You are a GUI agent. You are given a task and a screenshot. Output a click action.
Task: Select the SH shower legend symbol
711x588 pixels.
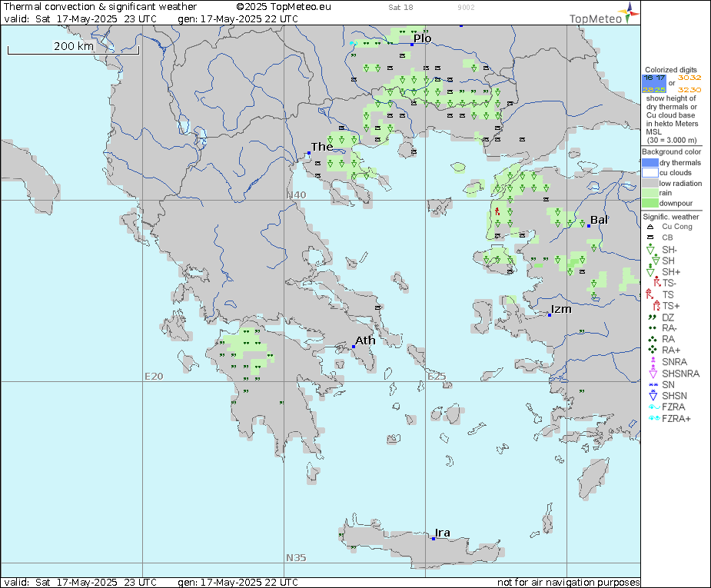point(655,261)
